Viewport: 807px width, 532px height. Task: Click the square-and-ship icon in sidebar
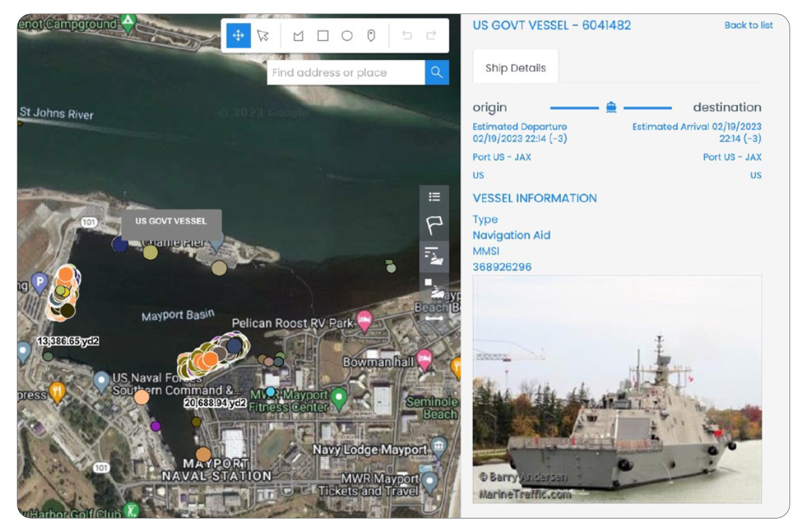[x=434, y=287]
